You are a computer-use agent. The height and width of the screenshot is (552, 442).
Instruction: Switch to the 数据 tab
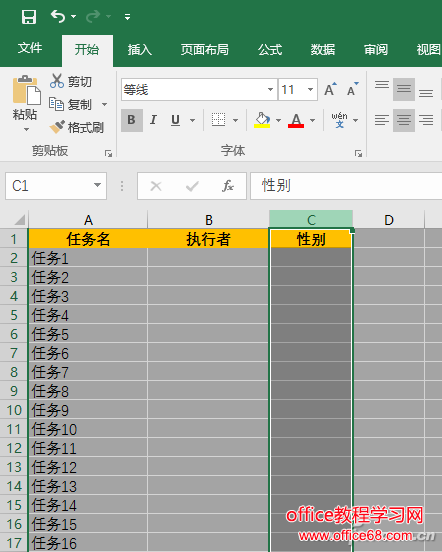coord(323,50)
